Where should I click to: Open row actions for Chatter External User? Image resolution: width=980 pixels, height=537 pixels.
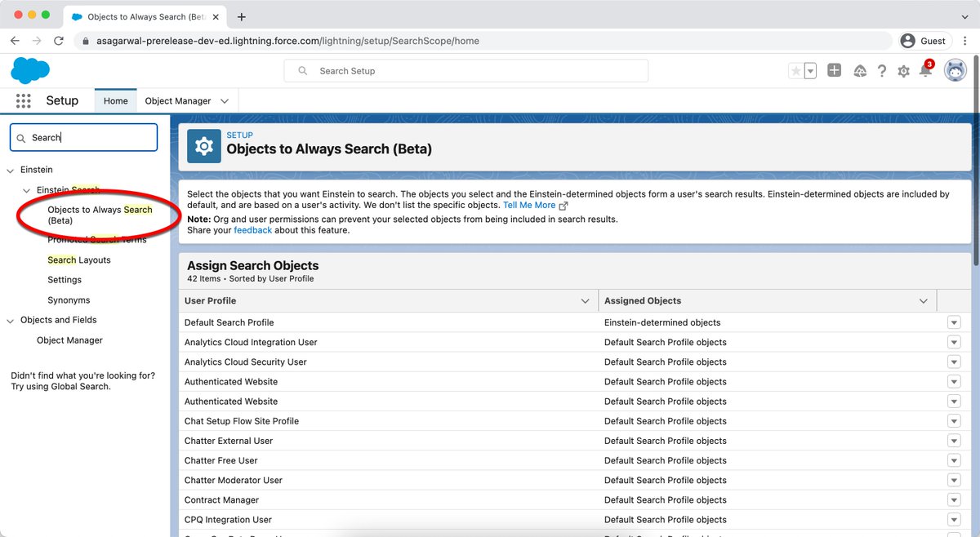point(954,441)
